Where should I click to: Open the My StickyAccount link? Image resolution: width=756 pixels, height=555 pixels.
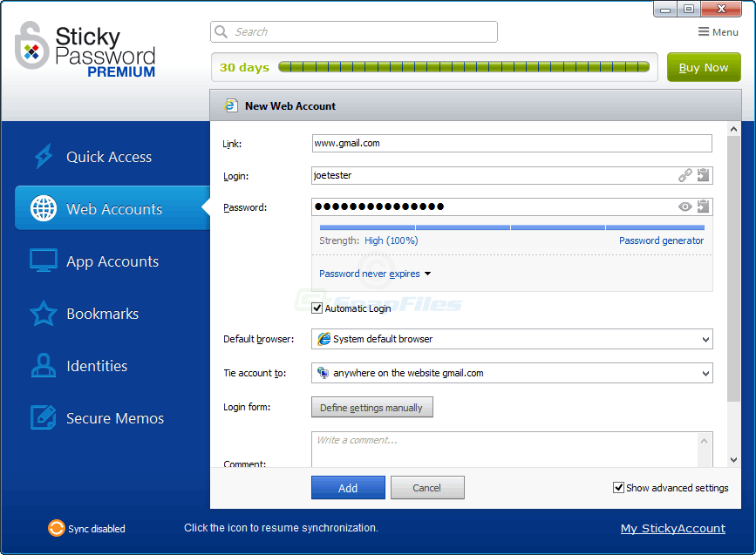click(672, 529)
